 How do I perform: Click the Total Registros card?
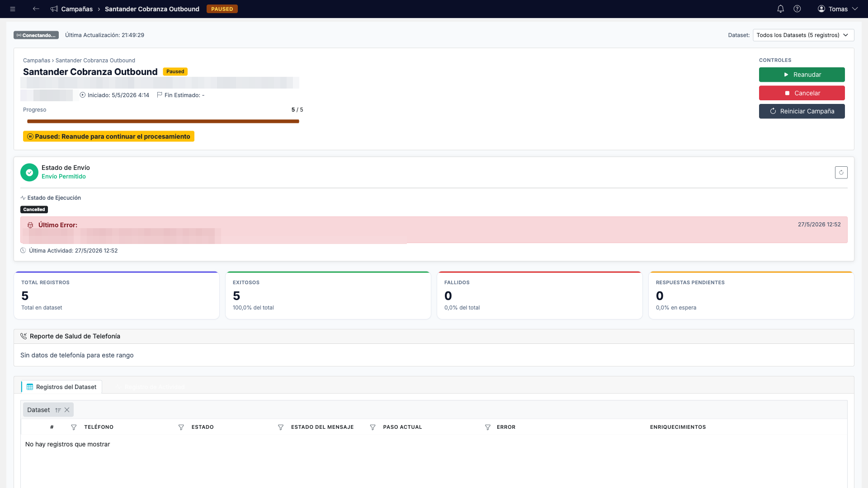coord(117,295)
